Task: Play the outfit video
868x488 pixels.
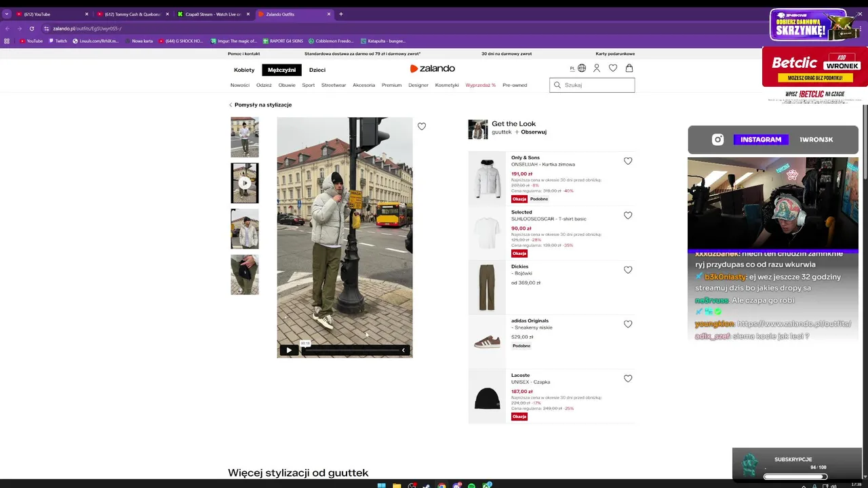Action: tap(289, 350)
